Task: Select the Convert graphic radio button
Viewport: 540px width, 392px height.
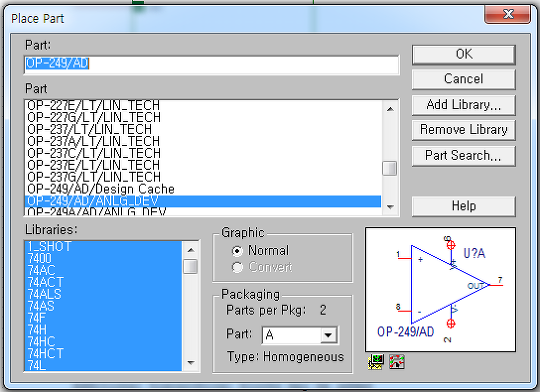Action: click(237, 267)
